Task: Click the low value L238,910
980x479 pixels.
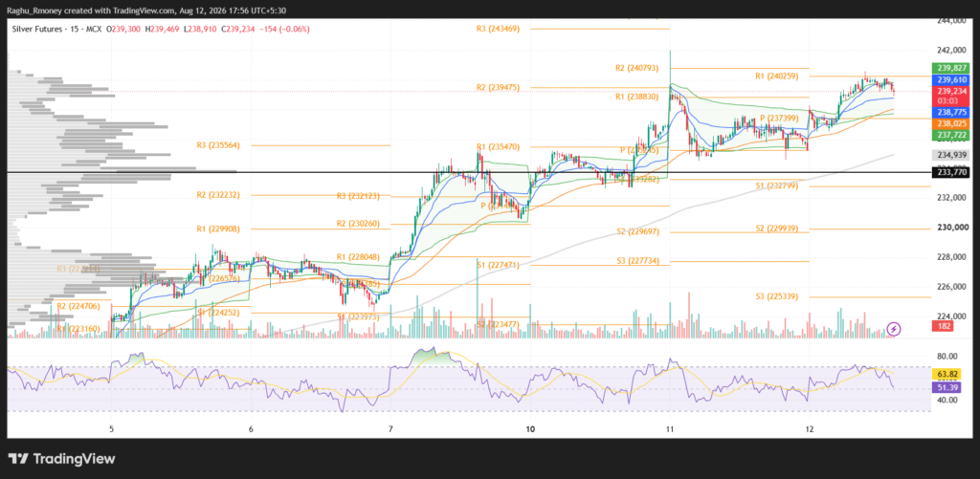Action: pos(202,30)
